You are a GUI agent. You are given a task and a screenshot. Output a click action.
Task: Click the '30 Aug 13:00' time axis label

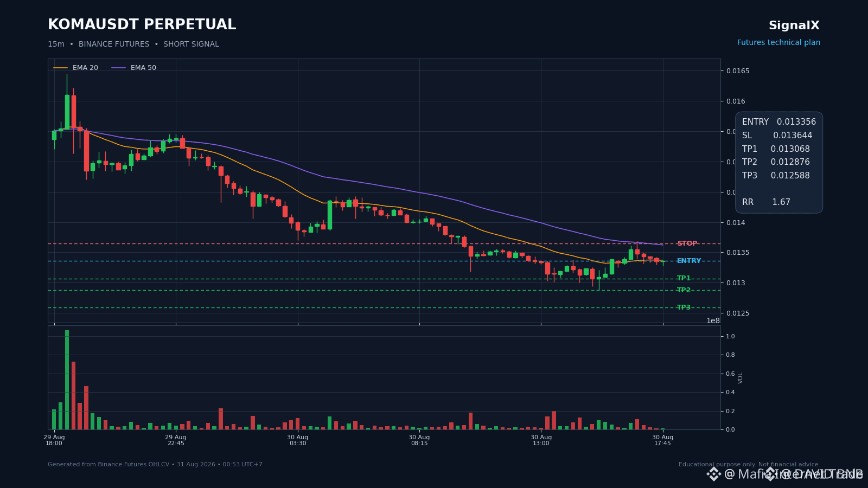coord(541,440)
